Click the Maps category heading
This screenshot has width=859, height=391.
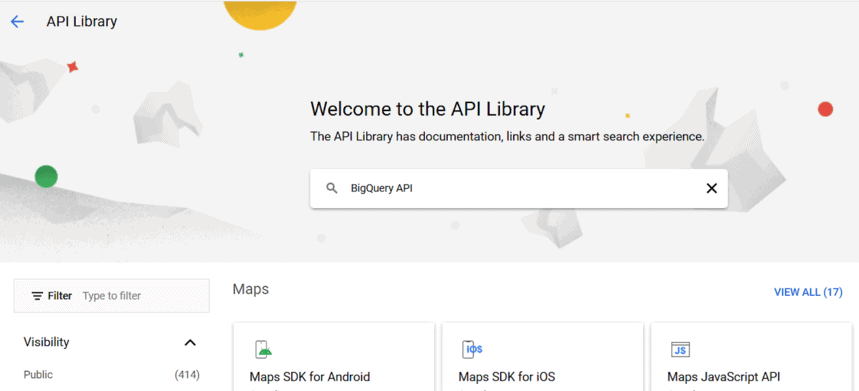click(250, 289)
